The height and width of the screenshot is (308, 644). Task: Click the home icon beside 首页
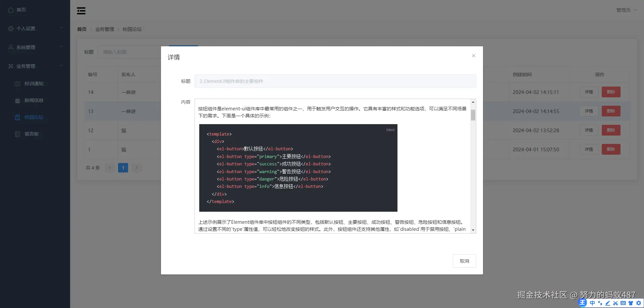pos(10,10)
